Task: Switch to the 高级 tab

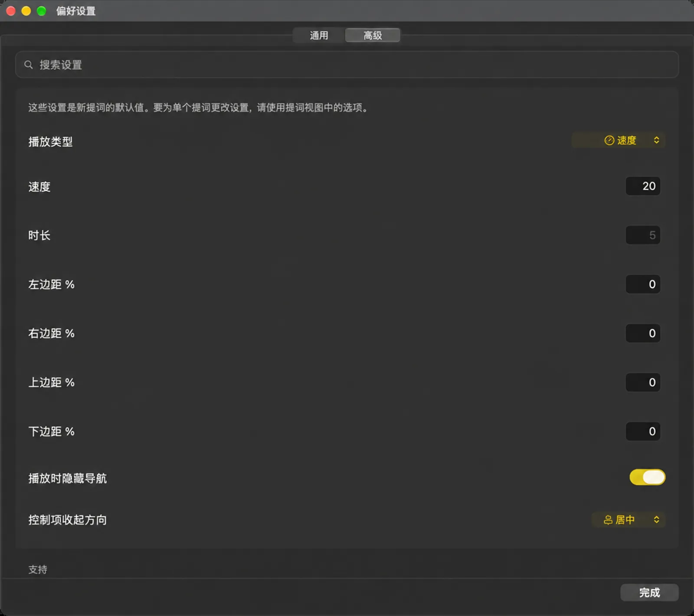Action: click(x=373, y=35)
